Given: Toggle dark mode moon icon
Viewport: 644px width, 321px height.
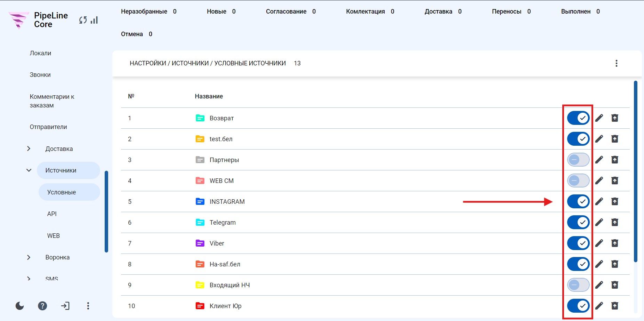Looking at the screenshot, I should coord(20,306).
